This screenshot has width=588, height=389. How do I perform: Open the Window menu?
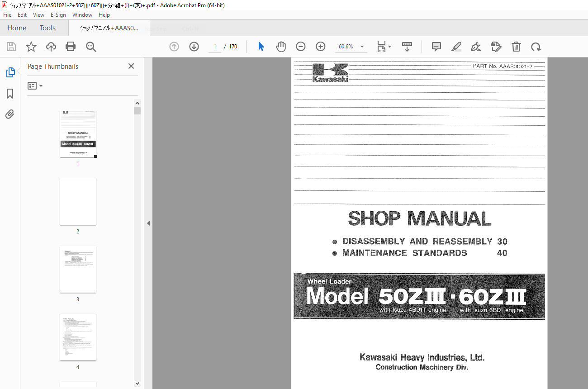82,15
